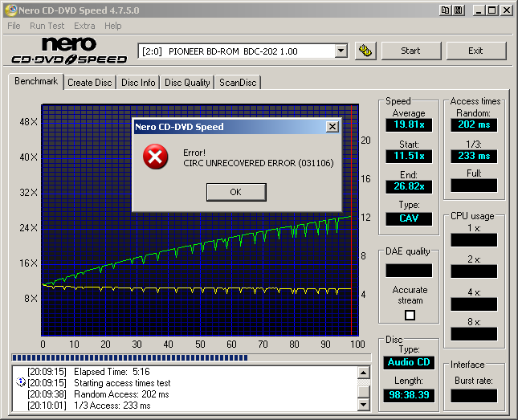Open the Run Test menu
This screenshot has width=518, height=420.
pyautogui.click(x=47, y=26)
